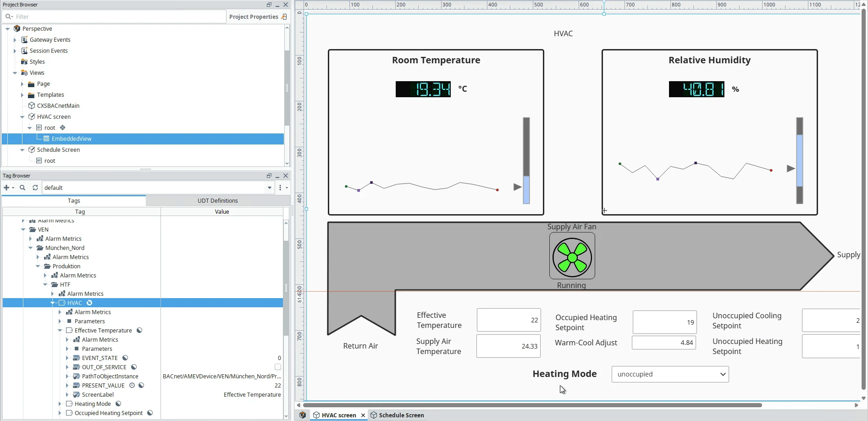Select the Occupied Heating Setpoint tag
Screen dimensions: 868x421
click(109, 413)
